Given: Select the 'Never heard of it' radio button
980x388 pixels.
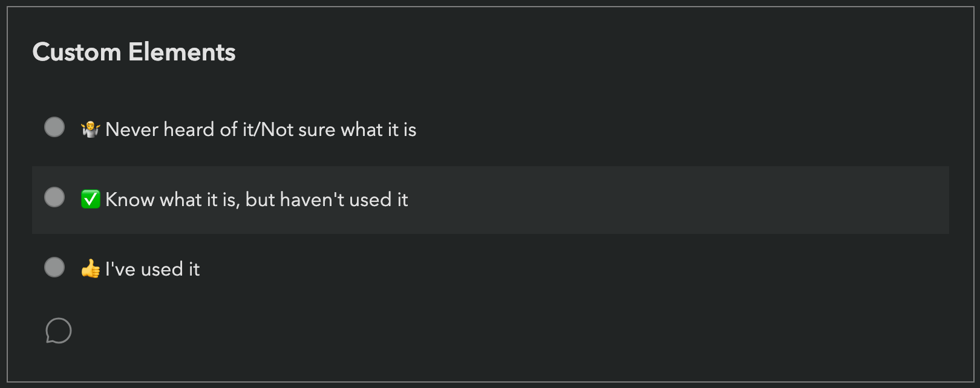Looking at the screenshot, I should click(x=54, y=127).
